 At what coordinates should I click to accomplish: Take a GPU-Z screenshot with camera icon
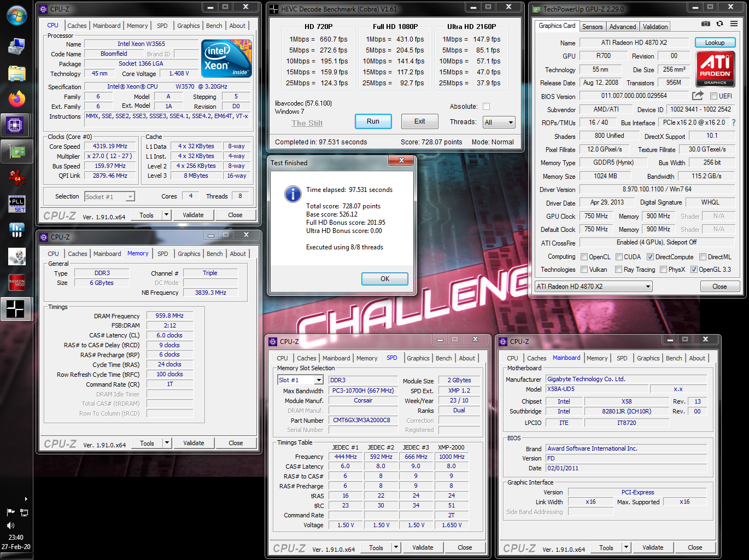click(706, 24)
